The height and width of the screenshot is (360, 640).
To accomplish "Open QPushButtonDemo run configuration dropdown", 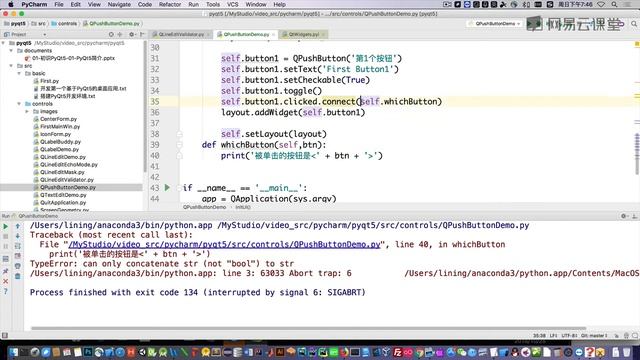I will coord(495,24).
